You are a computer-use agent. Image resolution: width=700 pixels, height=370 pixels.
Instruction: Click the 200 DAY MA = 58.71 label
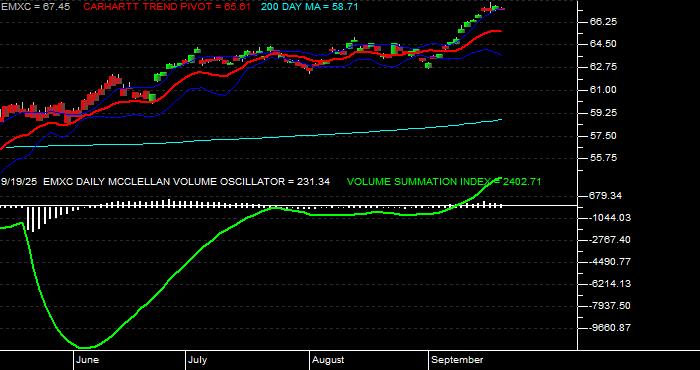[309, 7]
